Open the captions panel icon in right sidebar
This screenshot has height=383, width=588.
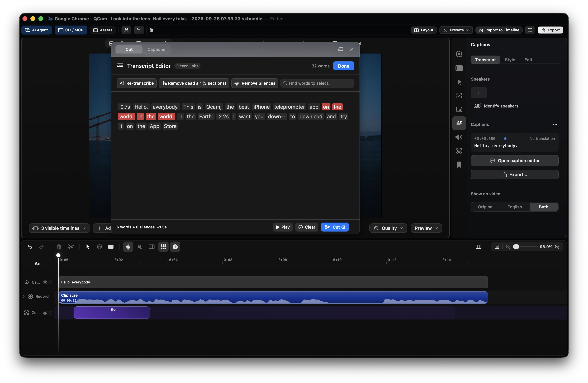coord(459,123)
